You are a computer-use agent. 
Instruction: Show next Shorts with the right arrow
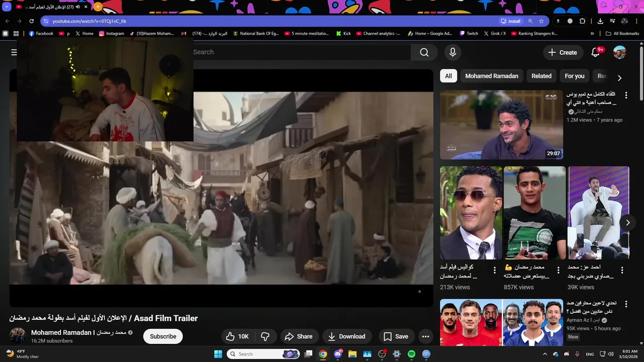(628, 222)
